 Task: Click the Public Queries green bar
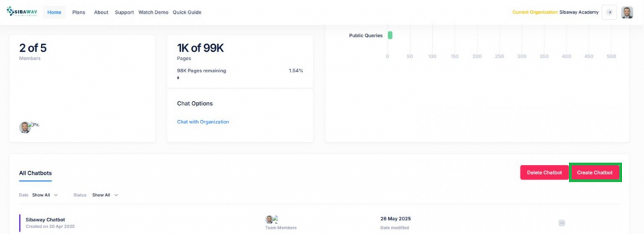tap(390, 35)
